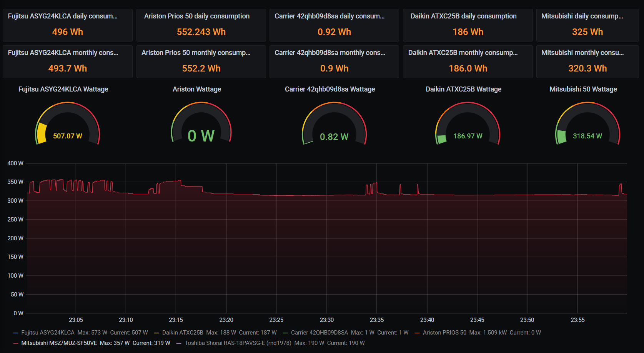
Task: Click the 493.7 Wh value
Action: pyautogui.click(x=68, y=68)
